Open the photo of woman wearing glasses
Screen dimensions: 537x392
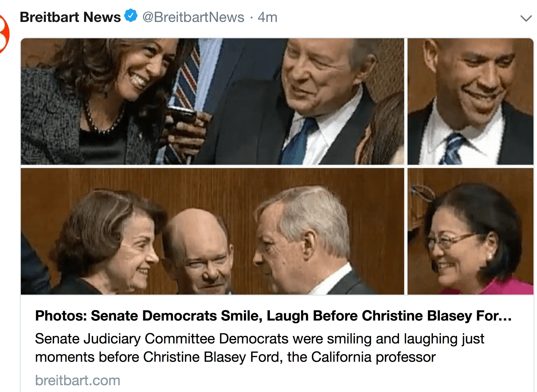(x=470, y=231)
